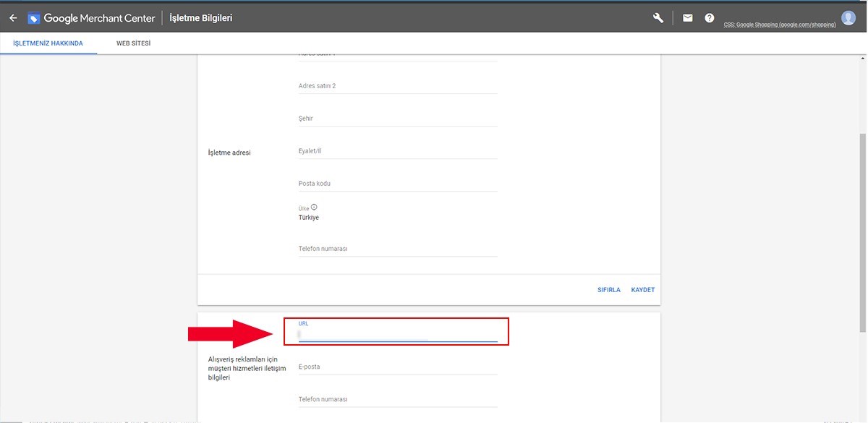Focus the customer service URL field
The width and height of the screenshot is (868, 423).
click(398, 334)
